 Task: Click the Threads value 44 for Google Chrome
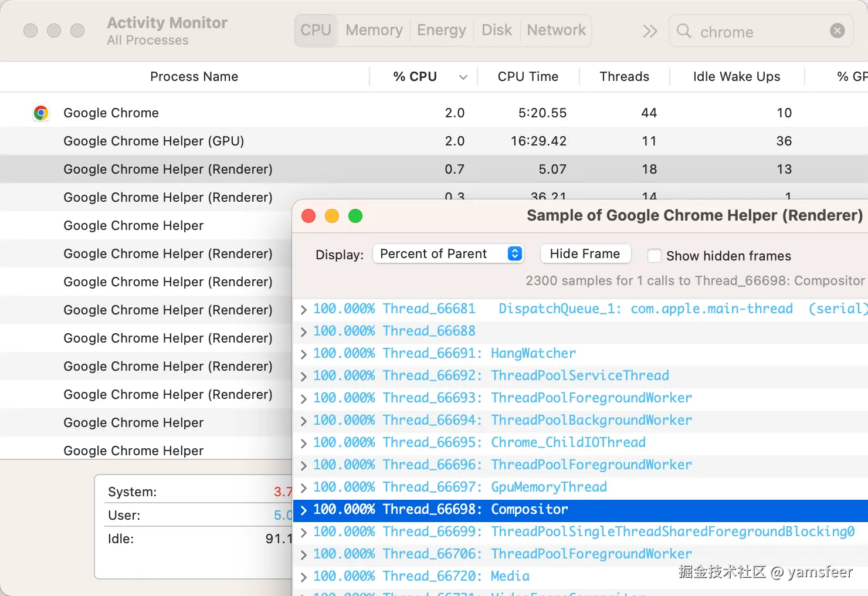pos(649,113)
